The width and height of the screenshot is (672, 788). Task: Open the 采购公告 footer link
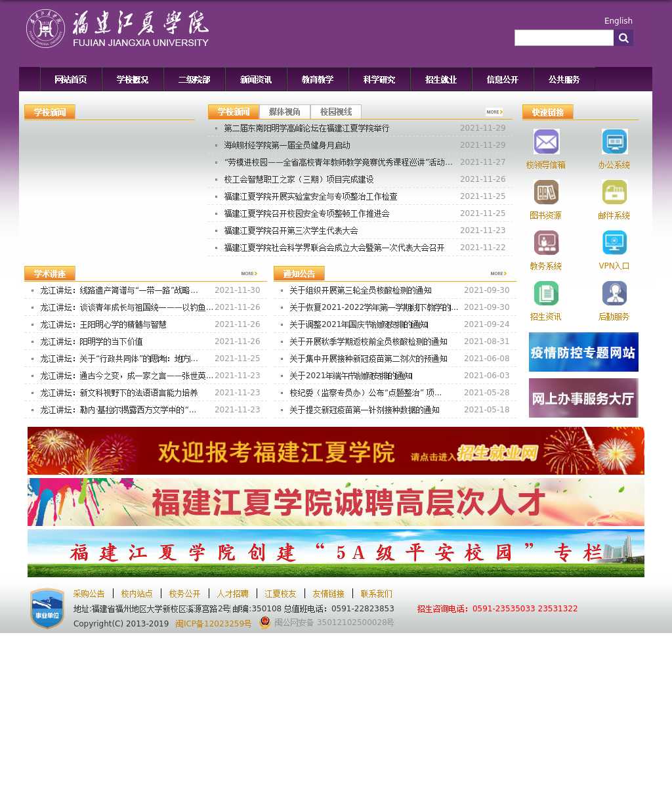(x=89, y=594)
